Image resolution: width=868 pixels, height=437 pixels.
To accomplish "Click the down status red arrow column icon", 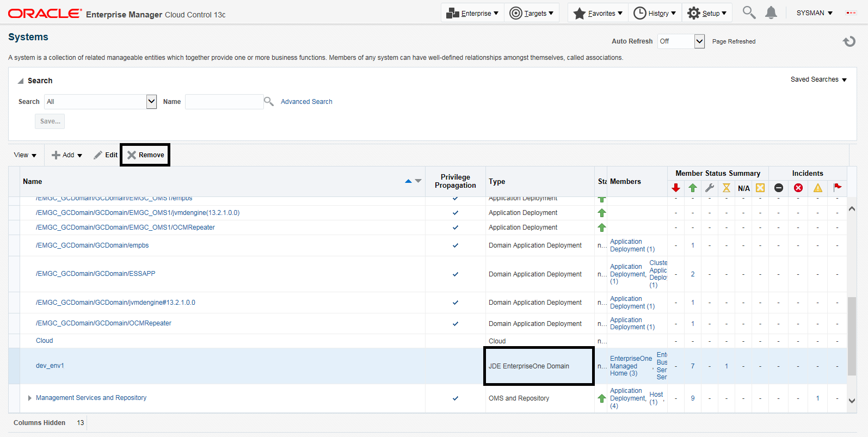I will point(676,188).
